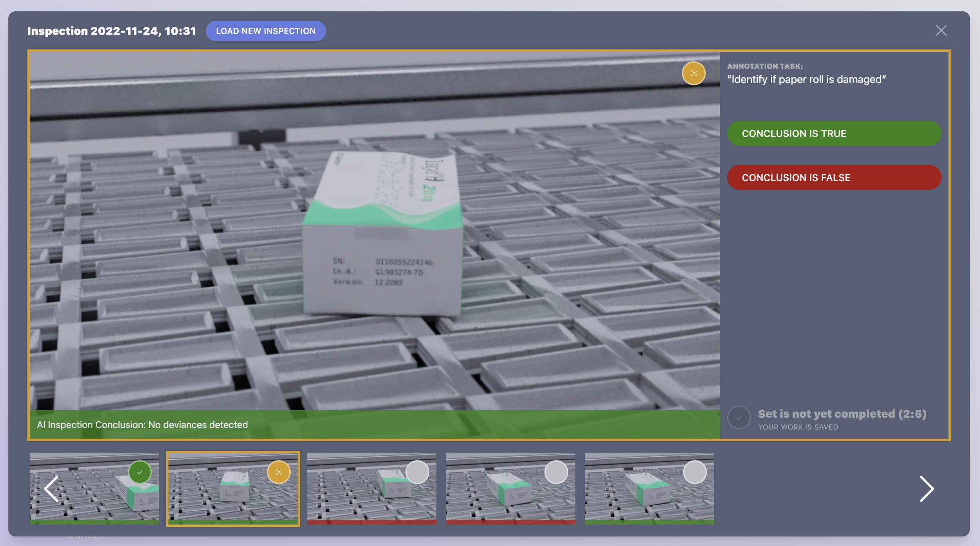
Task: Toggle gray status circle on third thumbnail
Action: coord(417,472)
